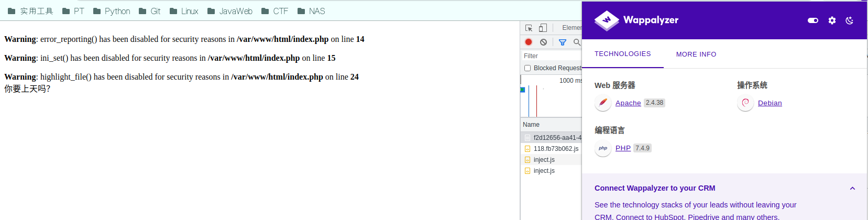Viewport: 868px width, 220px height.
Task: Select the TECHNOLOGIES tab
Action: click(623, 54)
